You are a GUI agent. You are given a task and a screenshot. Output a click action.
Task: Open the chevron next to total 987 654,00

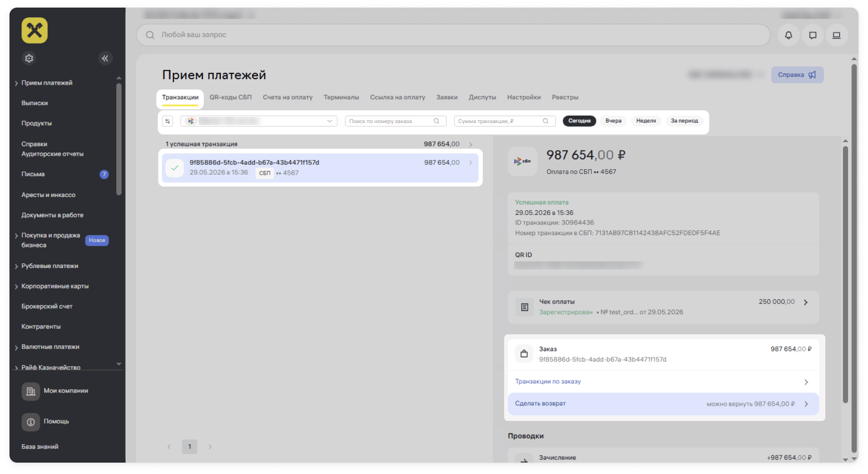click(x=470, y=144)
